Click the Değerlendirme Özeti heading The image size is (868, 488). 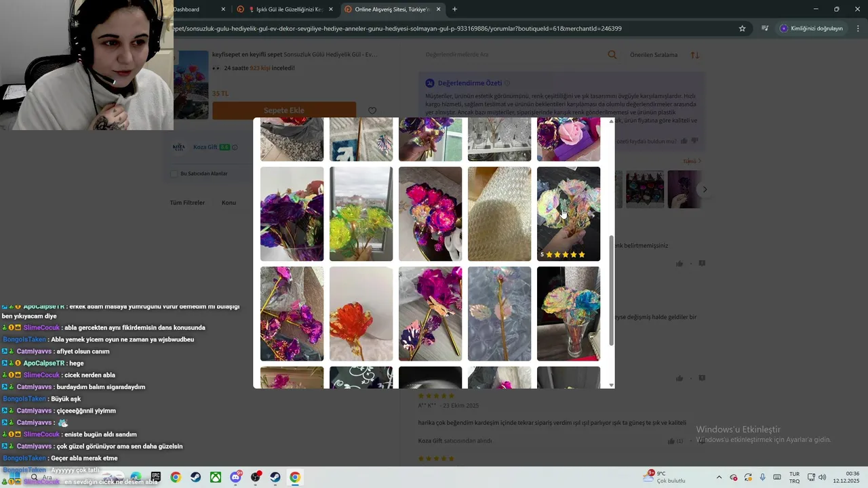[x=469, y=83]
